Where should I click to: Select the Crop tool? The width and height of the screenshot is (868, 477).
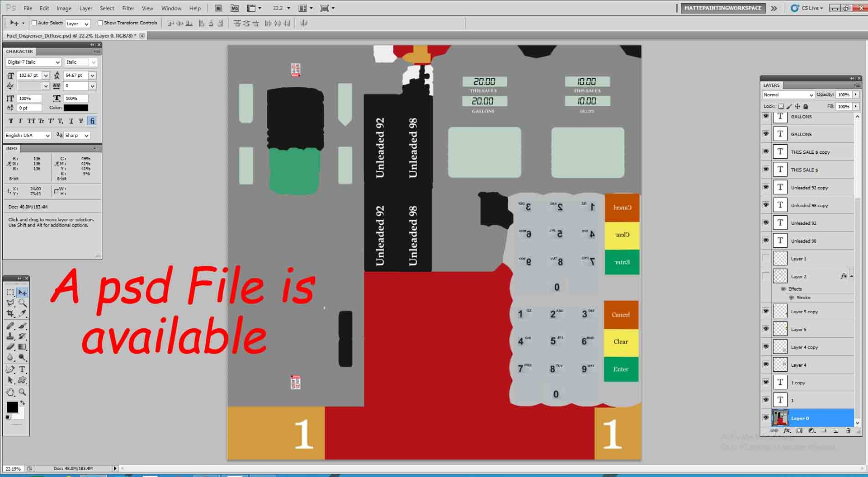[x=10, y=313]
